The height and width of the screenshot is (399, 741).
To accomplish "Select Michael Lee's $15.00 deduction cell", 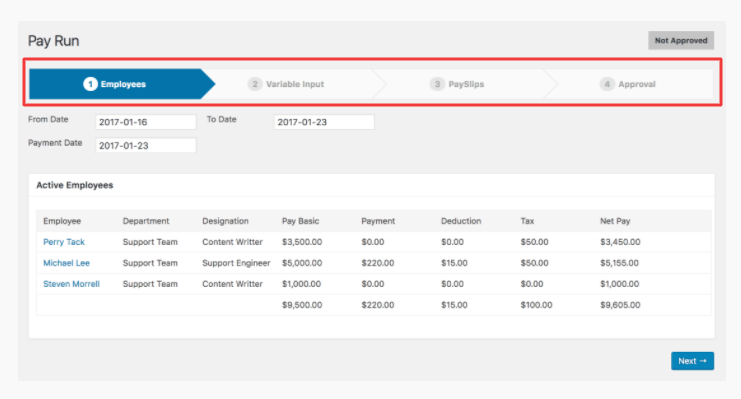I will 454,263.
